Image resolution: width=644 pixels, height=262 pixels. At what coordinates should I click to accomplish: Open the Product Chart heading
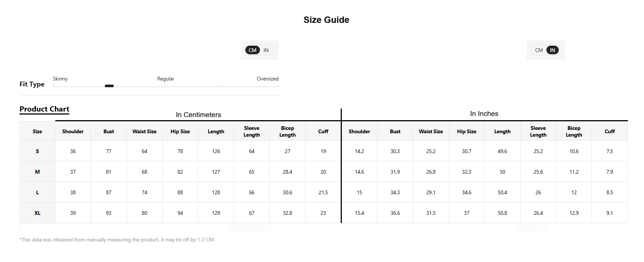click(44, 109)
